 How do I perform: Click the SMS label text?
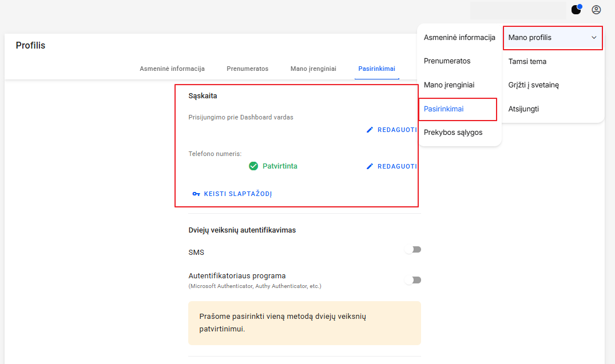196,253
